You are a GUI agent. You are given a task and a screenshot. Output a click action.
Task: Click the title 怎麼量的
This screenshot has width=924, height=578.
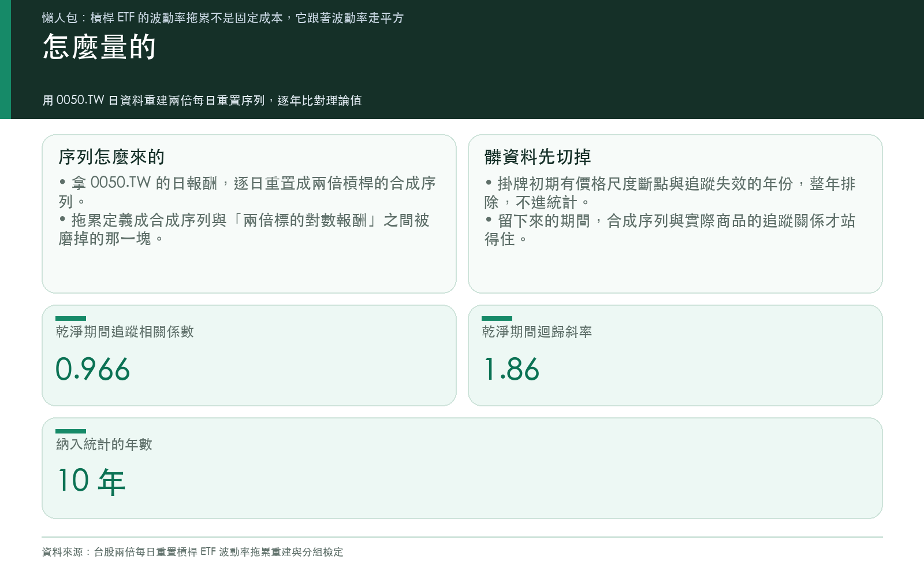[x=99, y=47]
